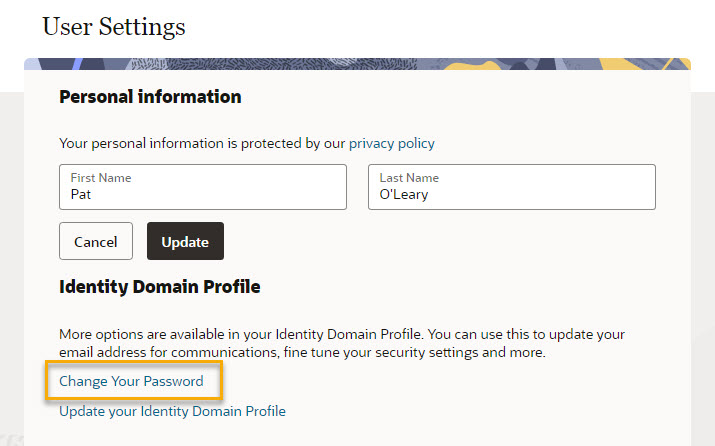The width and height of the screenshot is (715, 446).
Task: Click 'Your personal information is protected' text
Action: (202, 144)
